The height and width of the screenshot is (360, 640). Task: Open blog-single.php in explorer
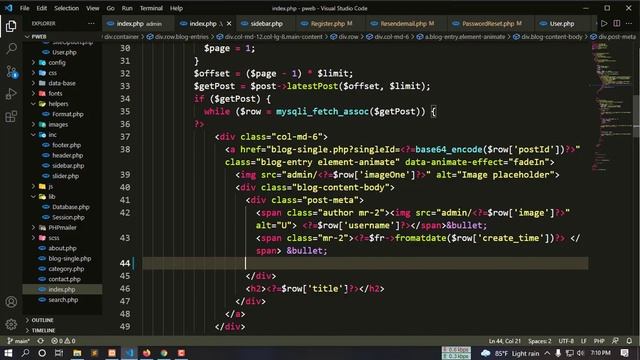pos(69,258)
